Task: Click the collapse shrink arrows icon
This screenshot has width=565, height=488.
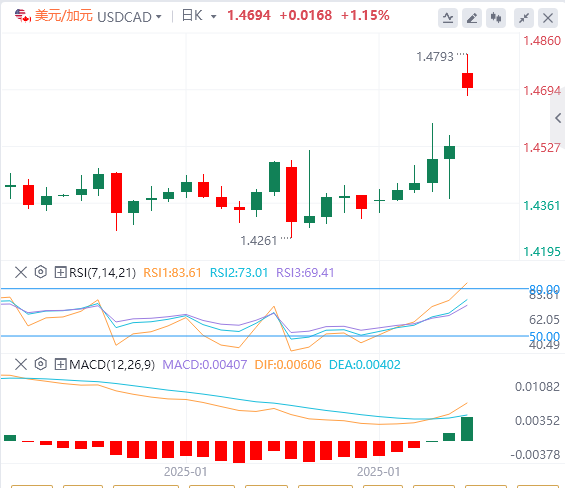Action: click(x=524, y=18)
